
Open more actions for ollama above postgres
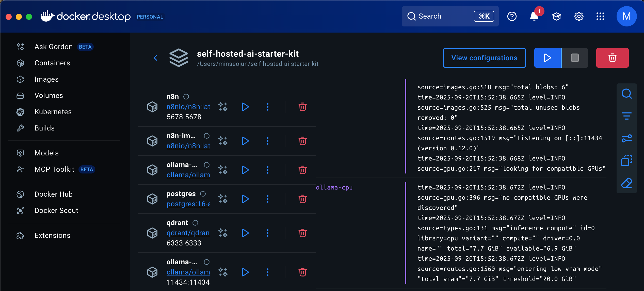click(x=267, y=170)
